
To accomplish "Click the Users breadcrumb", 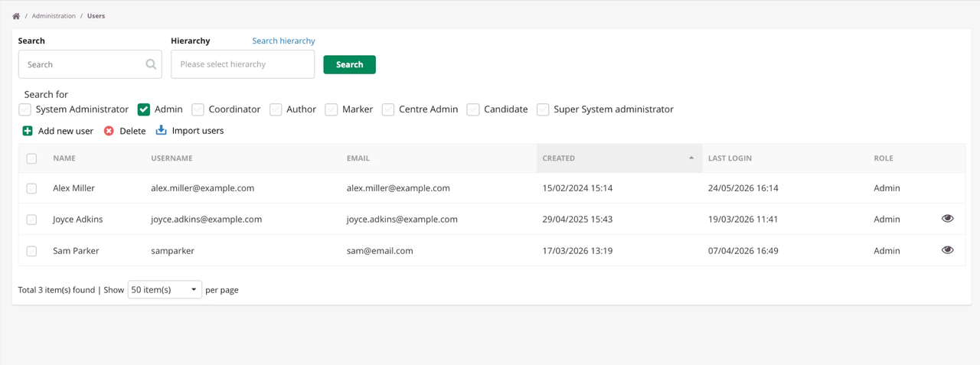I will 96,16.
